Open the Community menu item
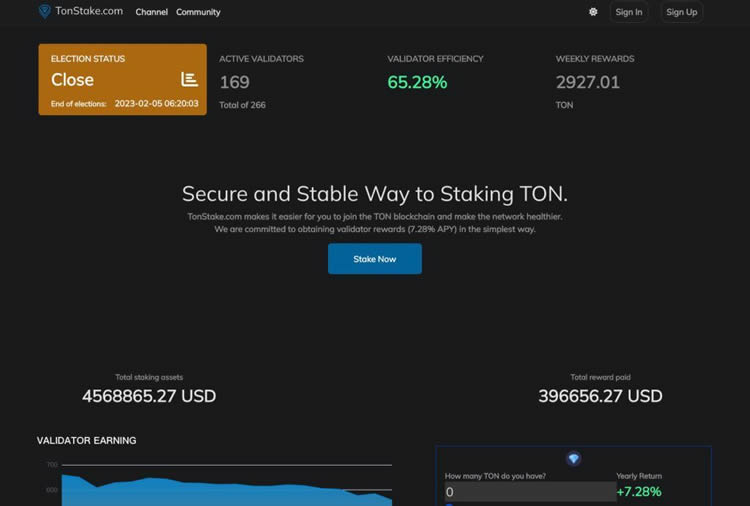This screenshot has width=750, height=506. 198,12
